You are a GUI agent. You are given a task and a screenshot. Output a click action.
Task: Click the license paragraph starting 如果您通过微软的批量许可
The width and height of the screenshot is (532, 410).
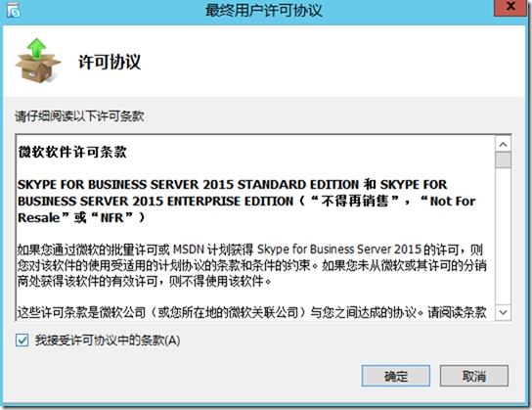pyautogui.click(x=251, y=265)
